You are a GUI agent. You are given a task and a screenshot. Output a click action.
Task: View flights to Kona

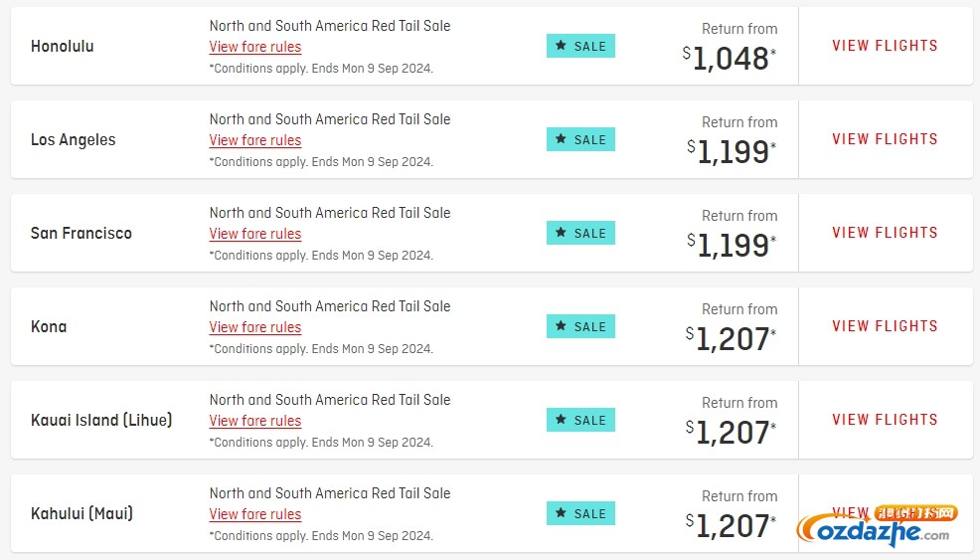coord(885,326)
